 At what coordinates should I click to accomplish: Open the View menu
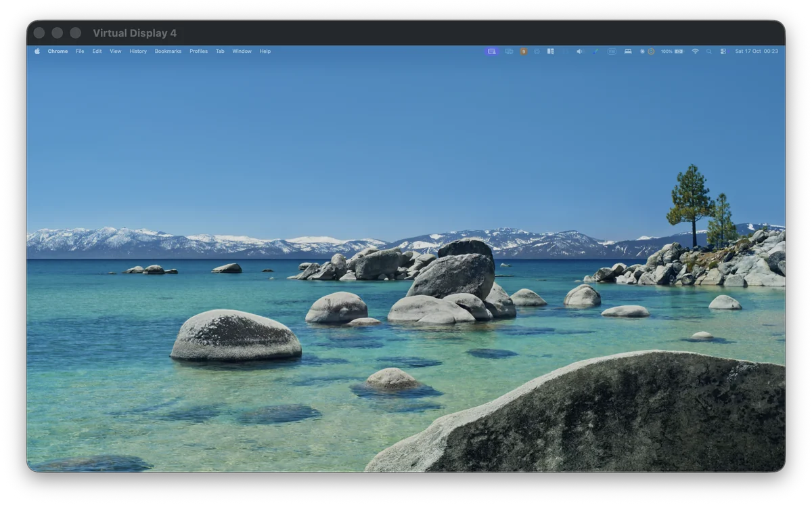coord(116,51)
